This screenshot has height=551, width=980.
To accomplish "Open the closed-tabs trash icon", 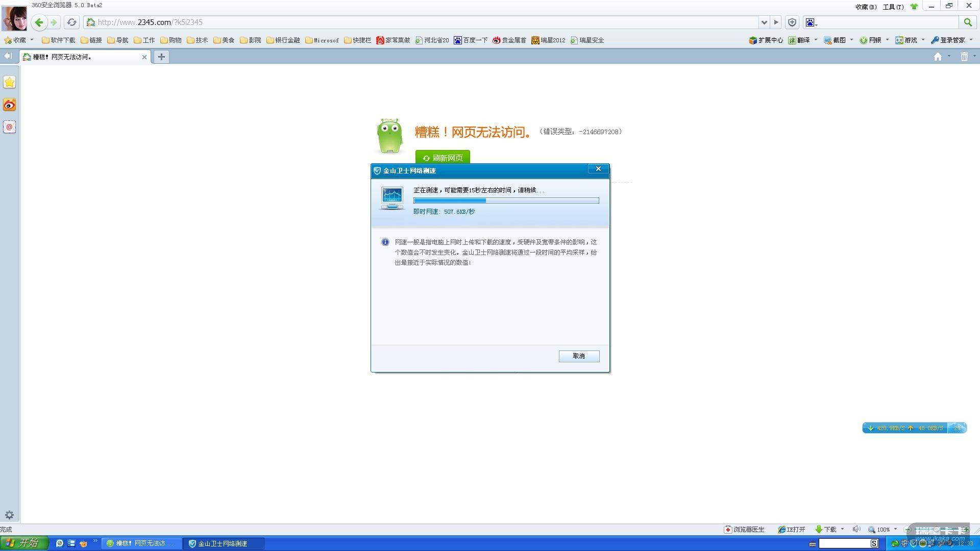I will pyautogui.click(x=964, y=57).
